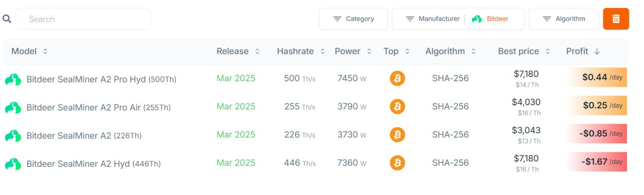Image resolution: width=644 pixels, height=195 pixels.
Task: Click Bitcoin icon in A2 Pro Hyd row
Action: (x=397, y=78)
